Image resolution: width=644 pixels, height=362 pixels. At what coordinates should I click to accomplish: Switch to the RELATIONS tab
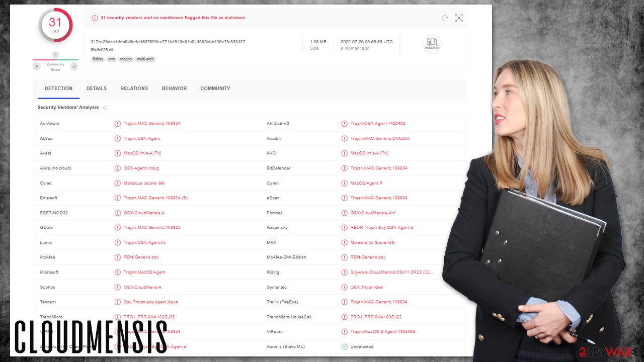click(134, 88)
